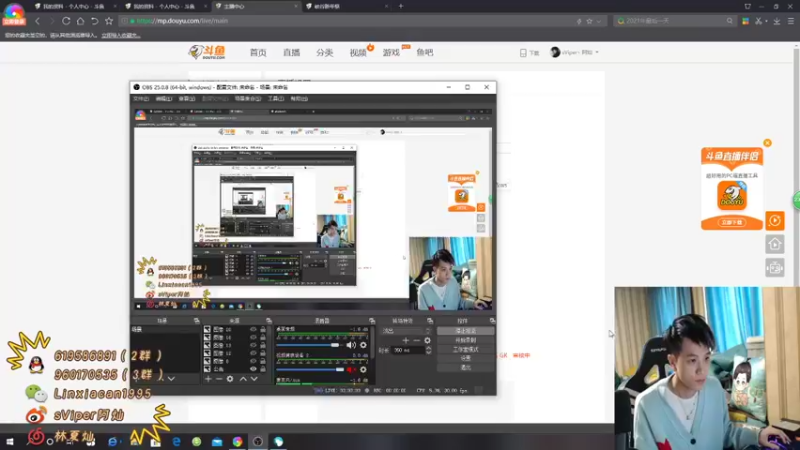800x450 pixels.
Task: Close the 斗鱼直播伴侣 ad popup
Action: coord(767,143)
